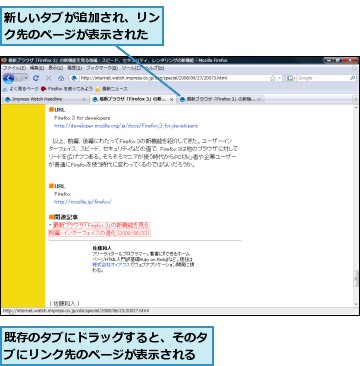Viewport: 360px width, 366px height.
Task: Click the search magnifier icon
Action: pyautogui.click(x=352, y=78)
